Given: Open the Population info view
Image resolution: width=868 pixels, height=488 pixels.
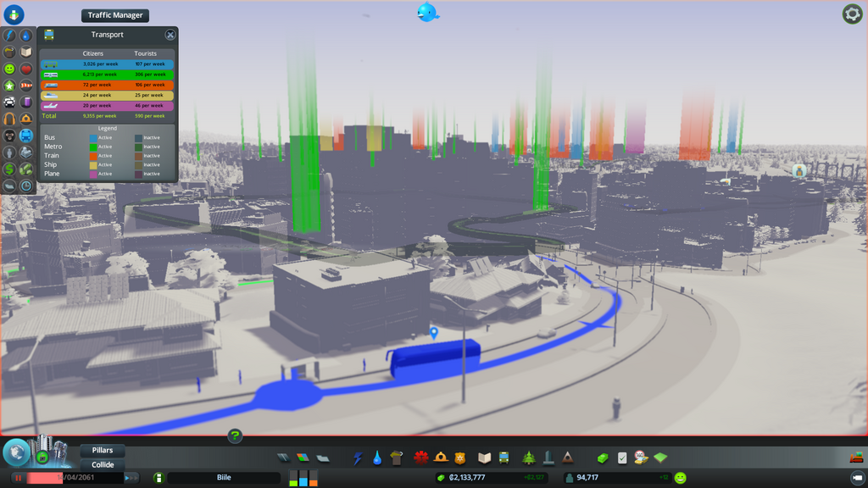Looking at the screenshot, I should click(x=9, y=152).
